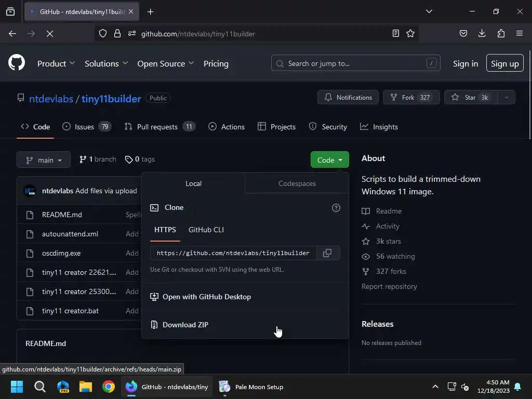Open the tracking protection shield icon
This screenshot has width=532, height=399.
103,34
